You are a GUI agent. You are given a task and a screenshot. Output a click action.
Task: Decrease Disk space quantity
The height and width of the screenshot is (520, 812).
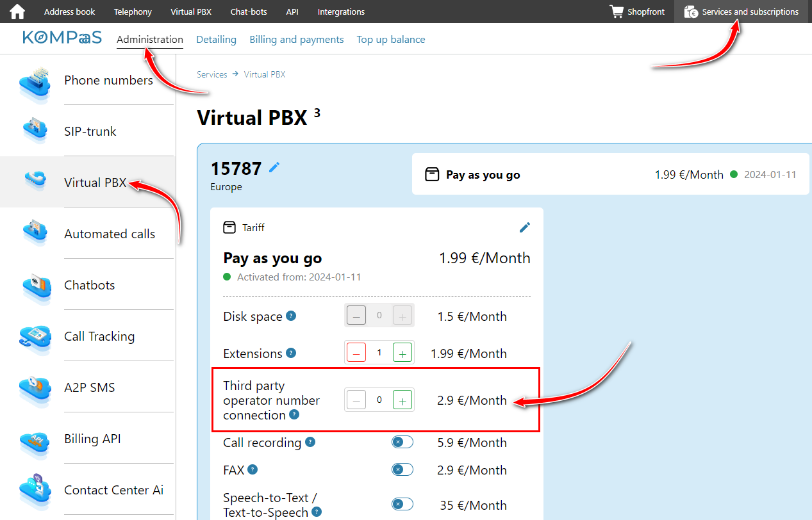[x=356, y=315]
